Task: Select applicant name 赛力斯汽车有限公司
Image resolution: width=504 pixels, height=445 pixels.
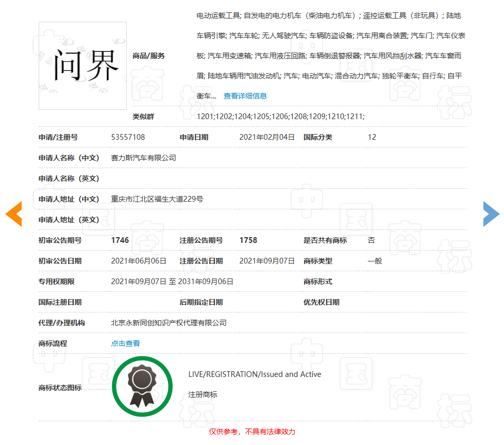Action: [x=143, y=158]
